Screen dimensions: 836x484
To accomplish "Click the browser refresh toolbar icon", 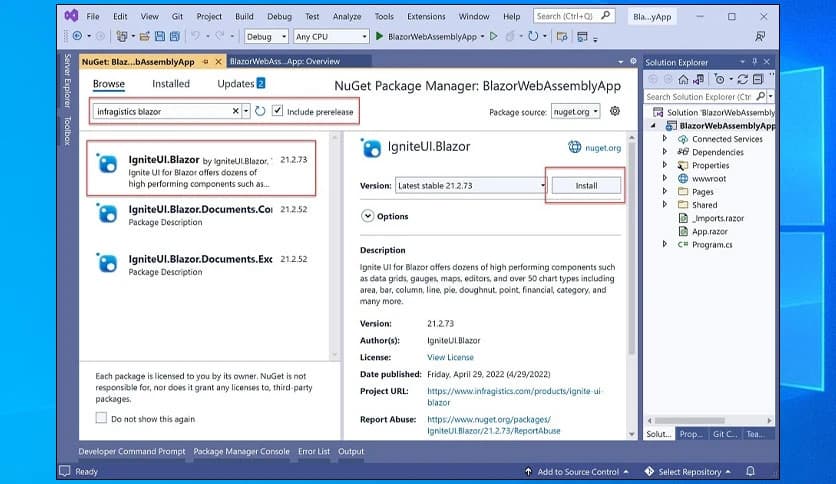I will coord(533,36).
